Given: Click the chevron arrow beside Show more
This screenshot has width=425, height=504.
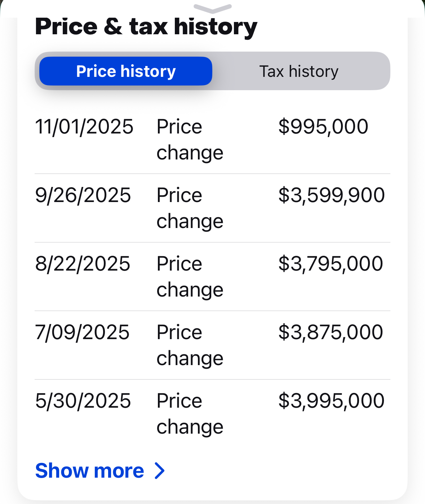Looking at the screenshot, I should coord(160,471).
